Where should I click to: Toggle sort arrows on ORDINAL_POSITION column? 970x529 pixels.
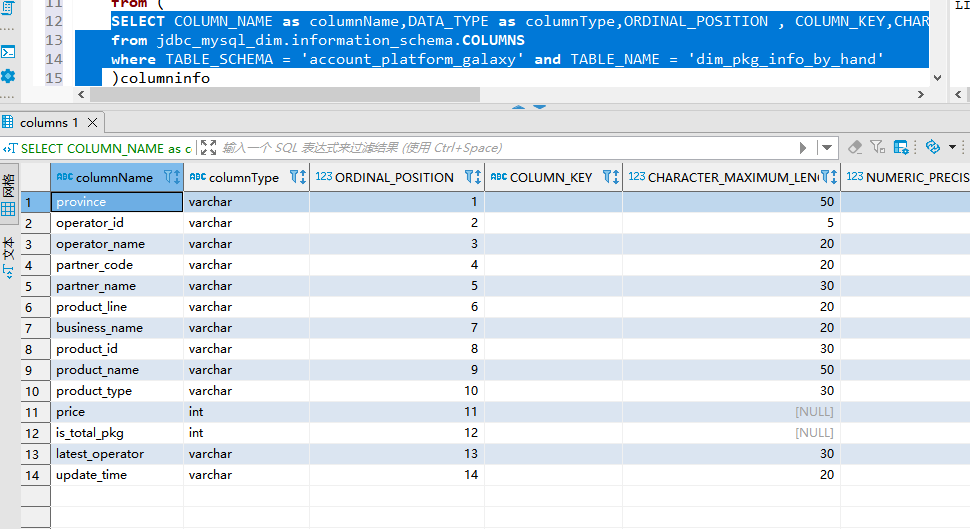pos(478,177)
